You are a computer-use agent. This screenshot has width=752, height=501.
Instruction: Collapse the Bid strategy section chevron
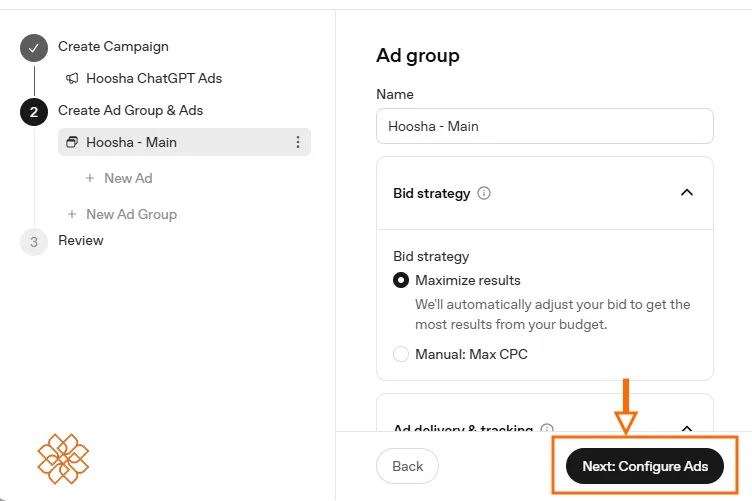(687, 193)
